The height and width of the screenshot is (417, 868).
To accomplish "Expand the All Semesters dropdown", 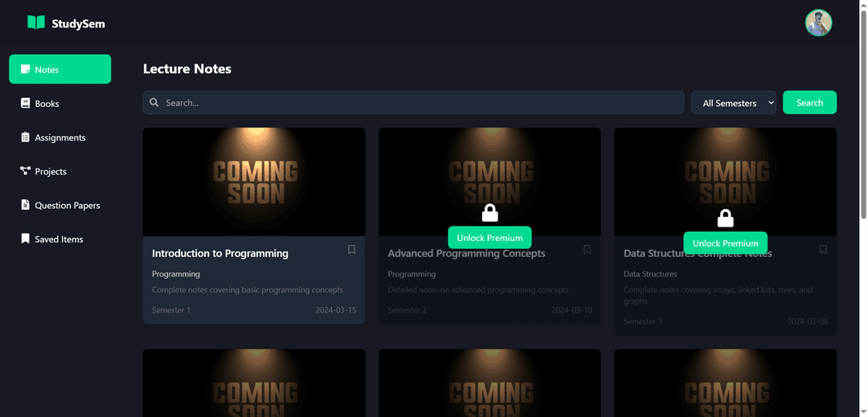I will [733, 103].
